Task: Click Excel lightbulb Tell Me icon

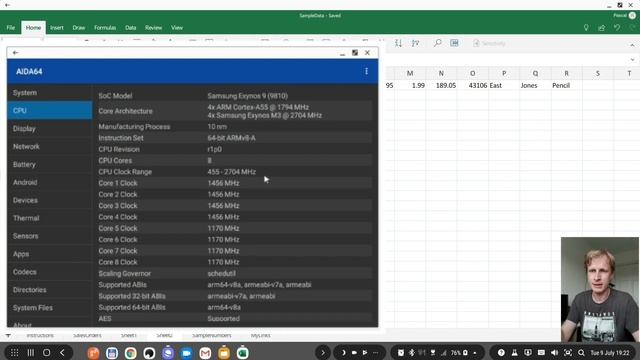Action: 586,28
